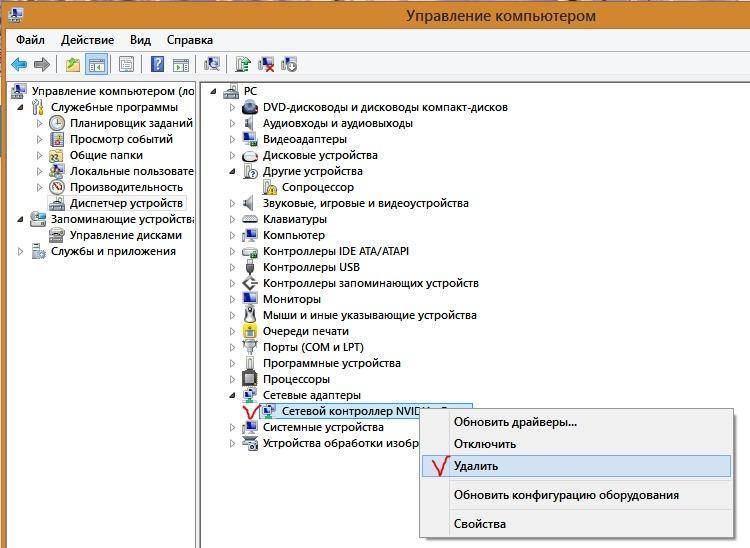The width and height of the screenshot is (750, 548).
Task: Click the Back arrow toolbar icon
Action: coord(19,64)
